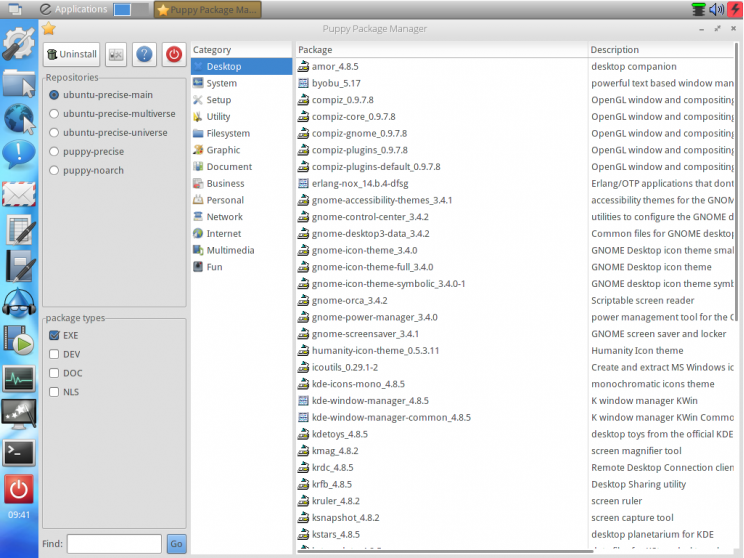Launch the web browser globe dock icon
744x558 pixels.
pyautogui.click(x=19, y=119)
